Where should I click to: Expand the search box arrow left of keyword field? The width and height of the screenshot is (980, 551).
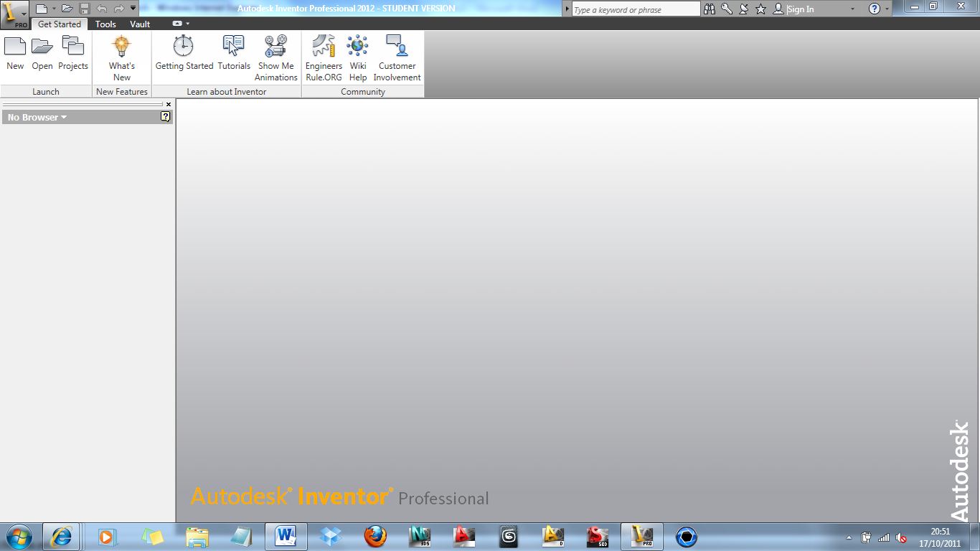(567, 9)
